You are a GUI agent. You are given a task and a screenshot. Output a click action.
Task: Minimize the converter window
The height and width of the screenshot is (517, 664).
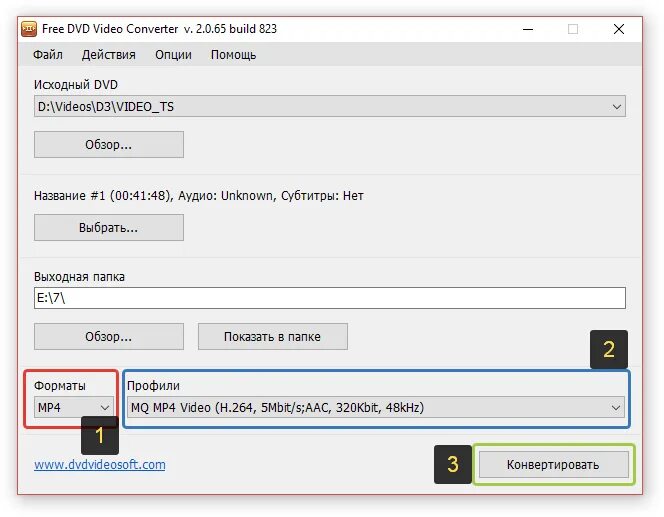(528, 29)
